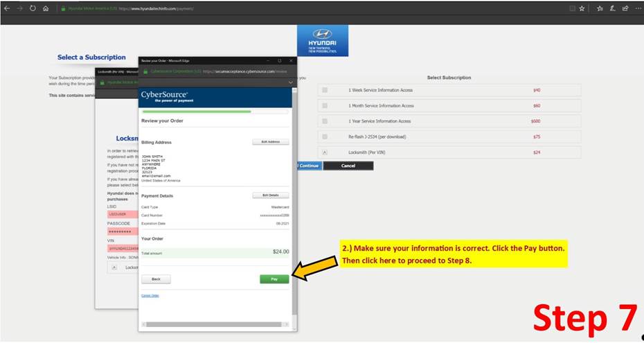Click the JOHN SMITH billing name

point(152,157)
